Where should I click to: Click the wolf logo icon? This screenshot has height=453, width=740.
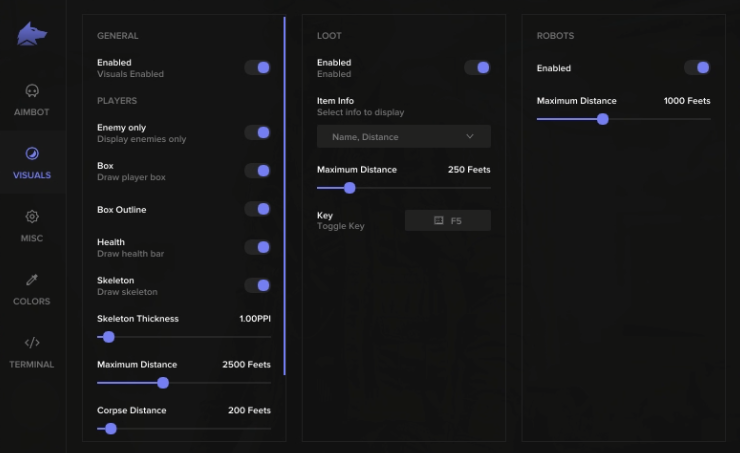click(x=31, y=35)
